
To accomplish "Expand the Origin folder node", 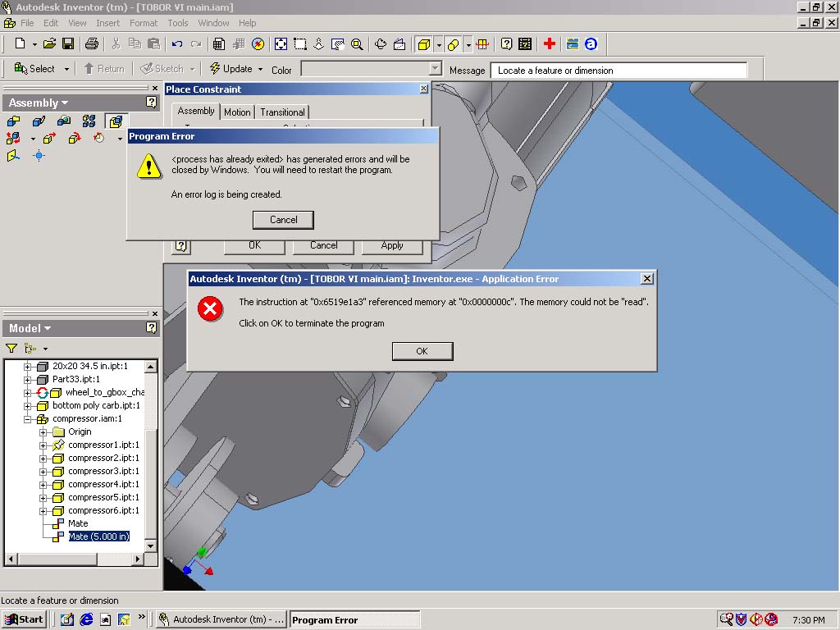I will [43, 432].
